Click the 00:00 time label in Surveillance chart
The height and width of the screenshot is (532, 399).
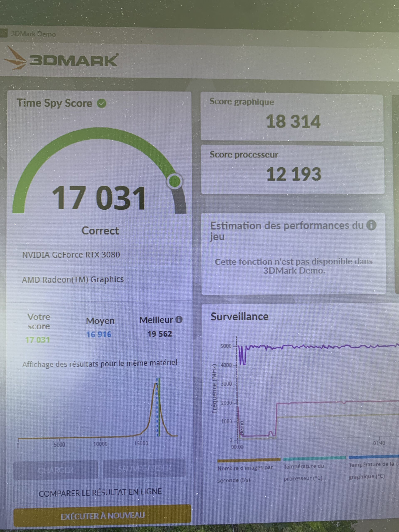click(x=237, y=447)
